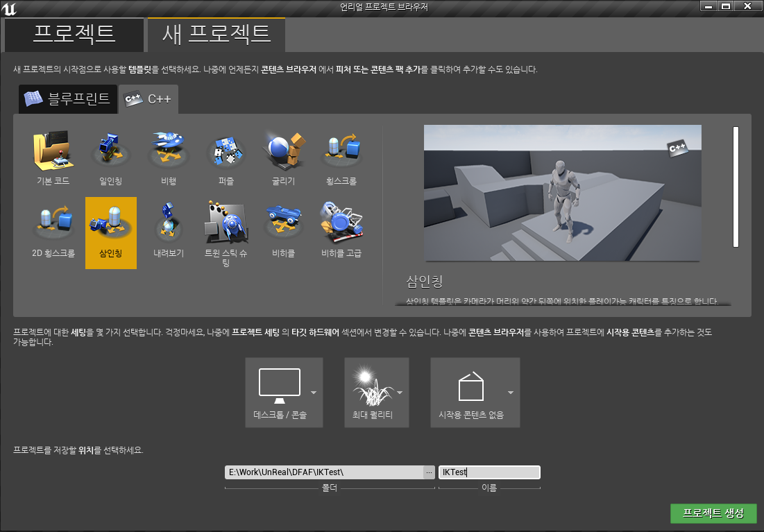The image size is (764, 532).
Task: Open the 최대 퀄리티 dropdown arrow
Action: pyautogui.click(x=400, y=393)
